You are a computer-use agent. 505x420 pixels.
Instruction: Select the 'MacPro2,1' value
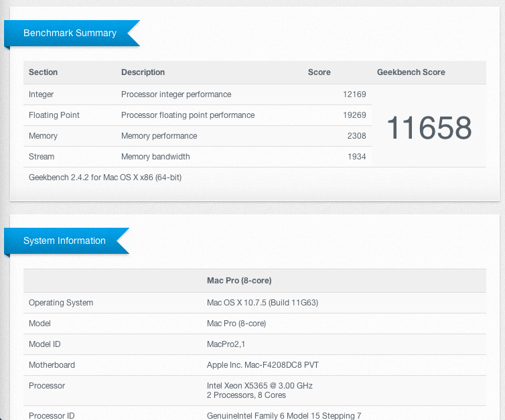click(226, 344)
